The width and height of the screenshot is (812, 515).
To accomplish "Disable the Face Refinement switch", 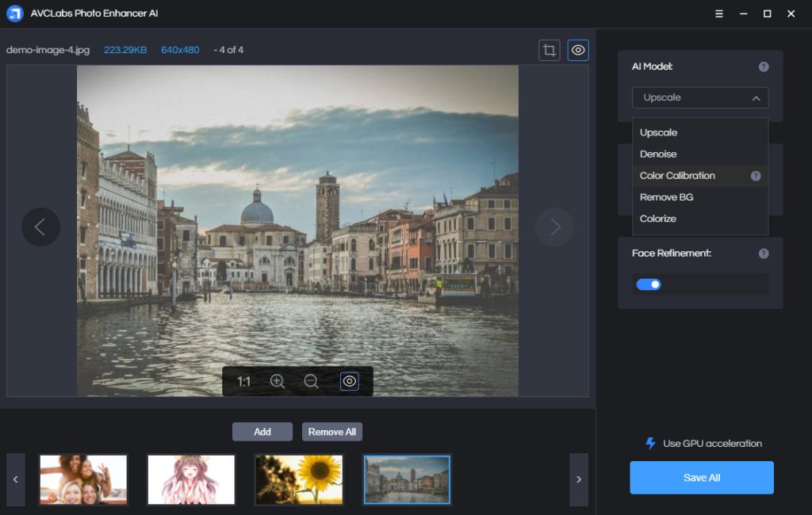I will pyautogui.click(x=649, y=284).
